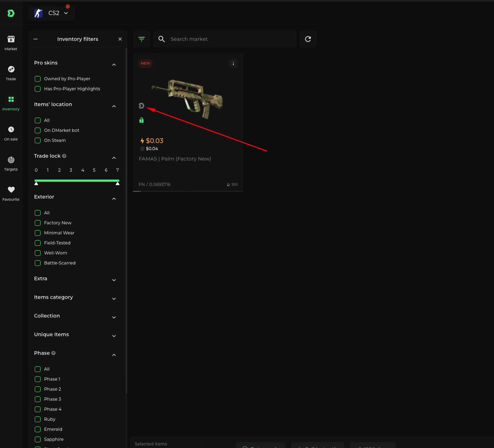Open the On sale clock icon
Image resolution: width=494 pixels, height=448 pixels.
click(11, 129)
